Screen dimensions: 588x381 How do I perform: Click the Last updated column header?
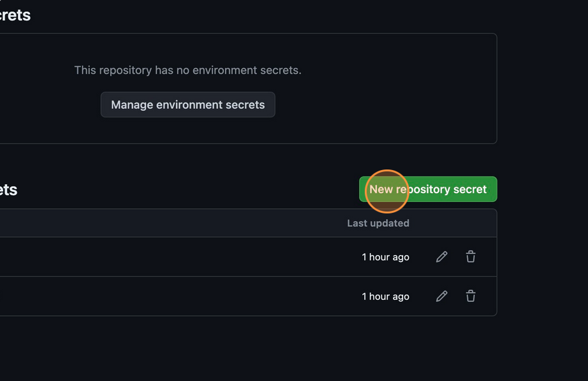click(x=378, y=223)
